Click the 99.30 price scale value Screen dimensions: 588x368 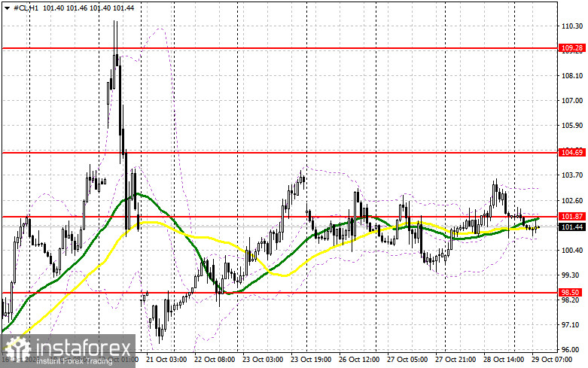572,275
